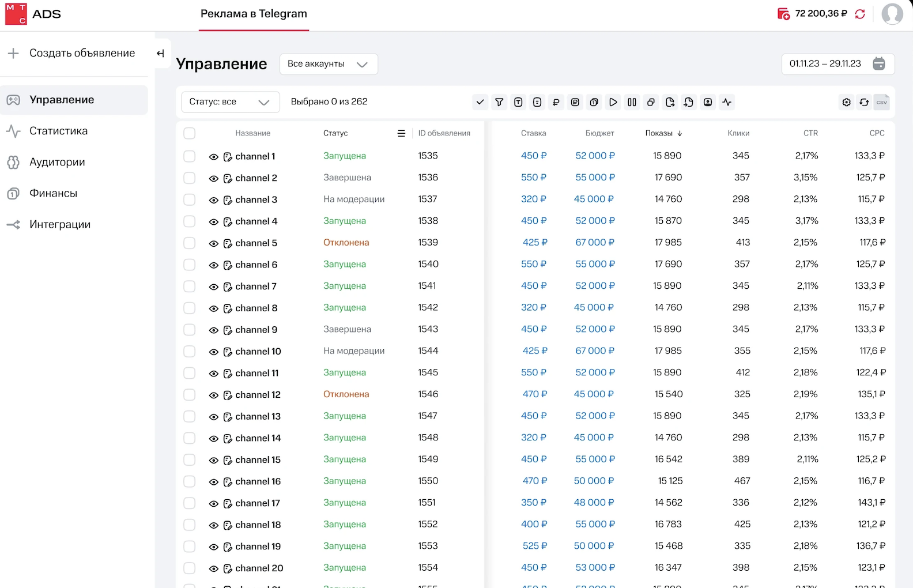
Task: Tick the select-all checkbox in table header
Action: click(x=189, y=133)
